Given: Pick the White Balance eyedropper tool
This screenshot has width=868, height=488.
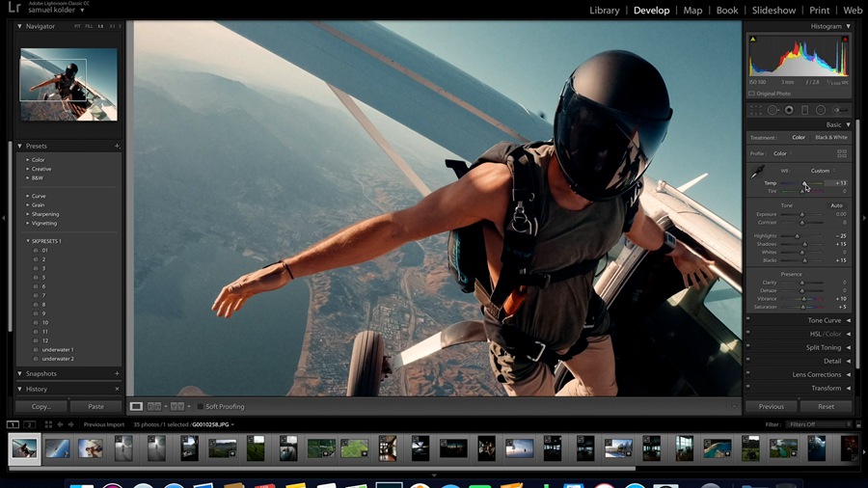Looking at the screenshot, I should coord(757,172).
